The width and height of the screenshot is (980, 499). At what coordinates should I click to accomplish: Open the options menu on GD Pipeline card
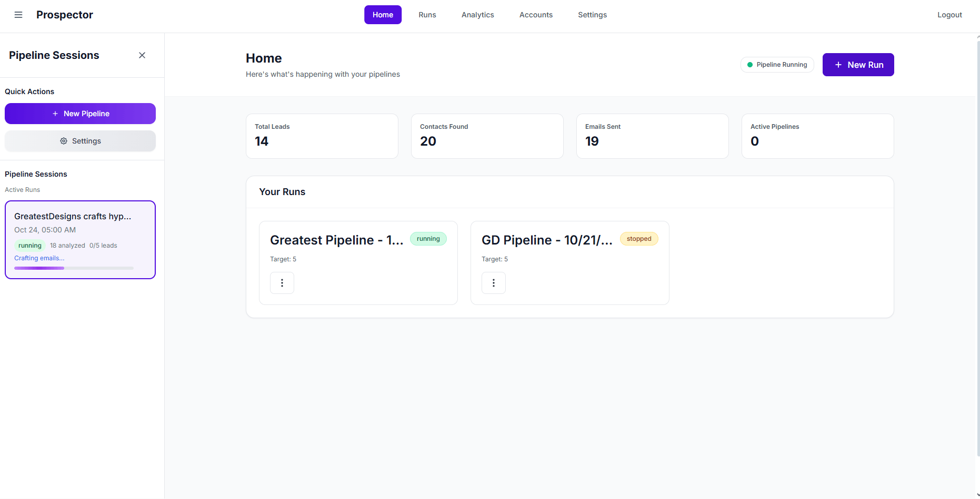pyautogui.click(x=494, y=283)
